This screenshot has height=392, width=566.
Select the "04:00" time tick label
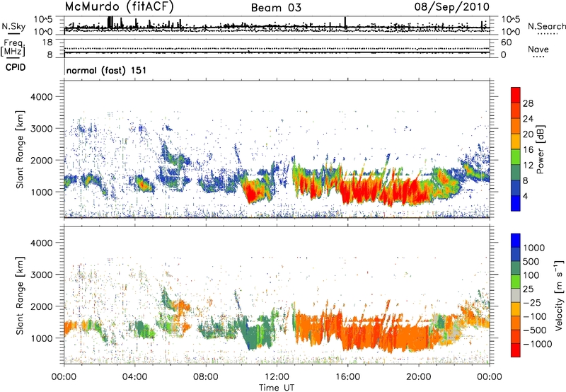(x=134, y=377)
